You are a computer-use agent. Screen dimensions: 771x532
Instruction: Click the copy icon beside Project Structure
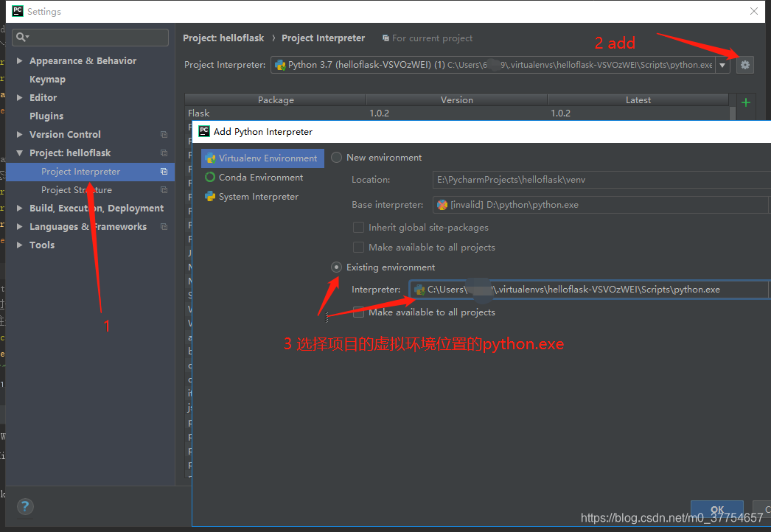(x=164, y=190)
